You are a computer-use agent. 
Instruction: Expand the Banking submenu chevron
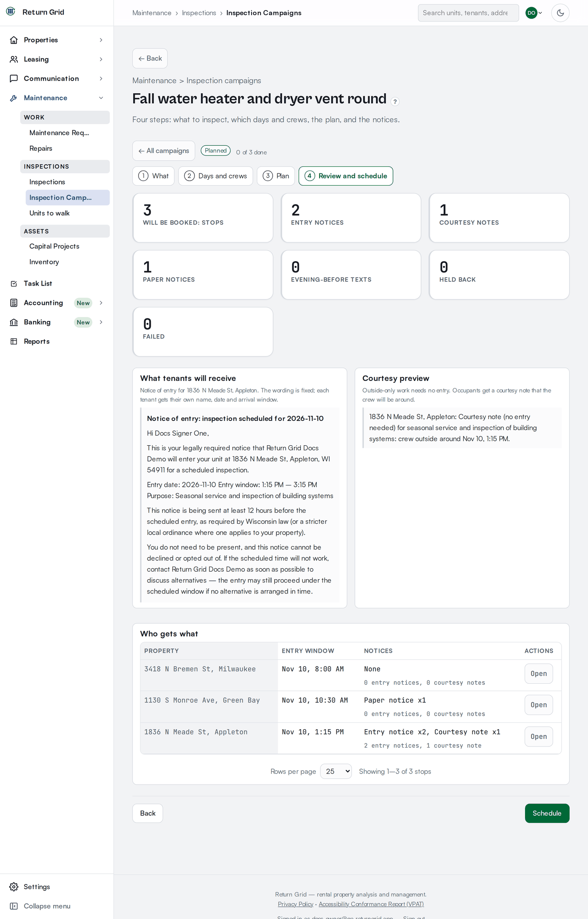coord(101,322)
